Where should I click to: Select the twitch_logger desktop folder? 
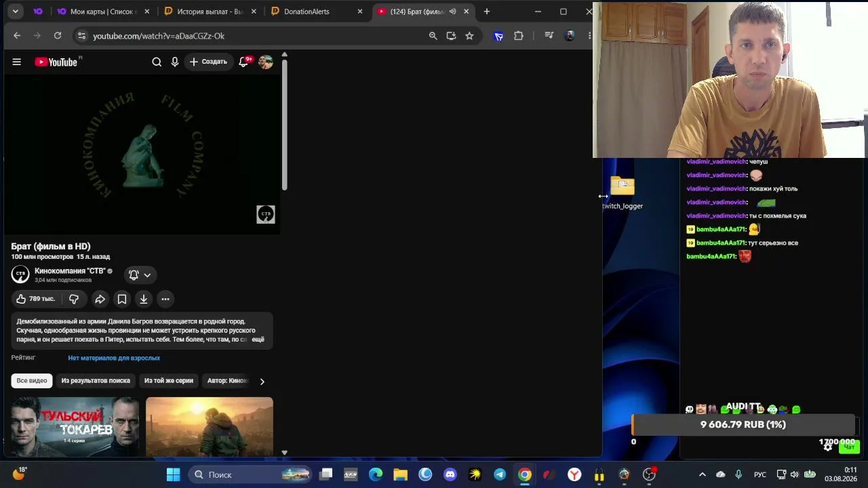click(623, 192)
